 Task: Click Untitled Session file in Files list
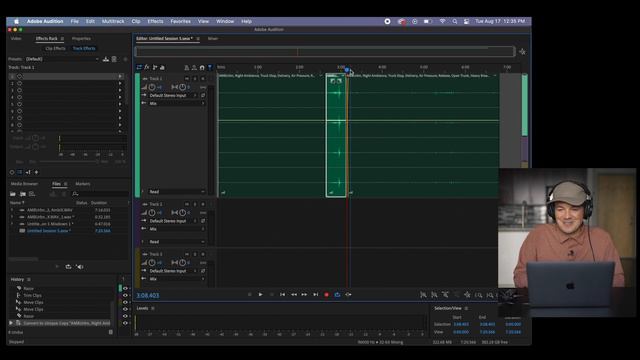pos(49,231)
